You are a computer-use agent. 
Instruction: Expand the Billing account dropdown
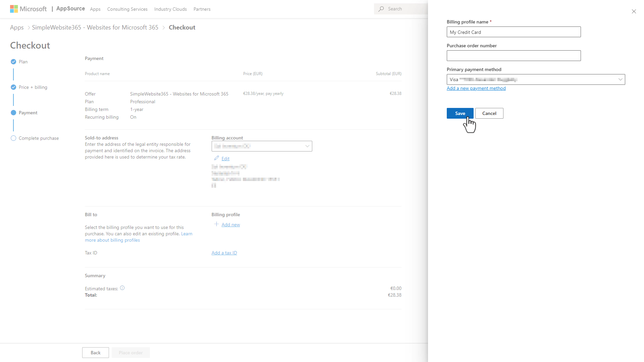(x=262, y=146)
